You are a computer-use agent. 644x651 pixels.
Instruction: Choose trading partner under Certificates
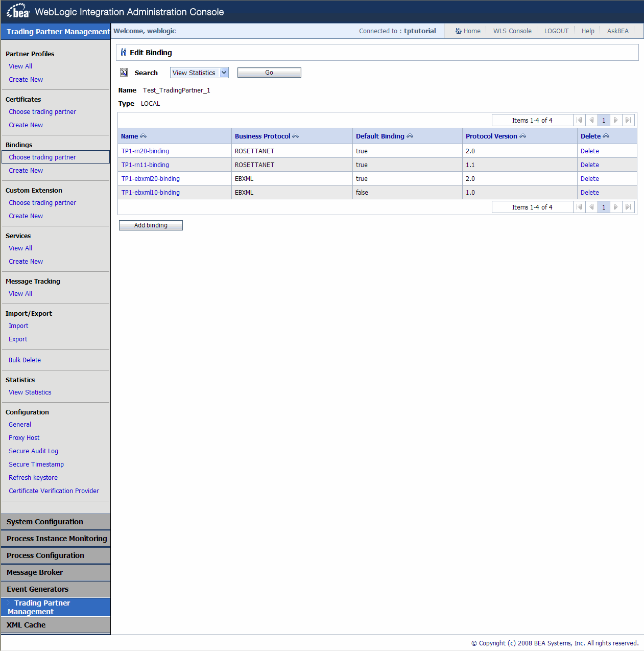point(42,112)
